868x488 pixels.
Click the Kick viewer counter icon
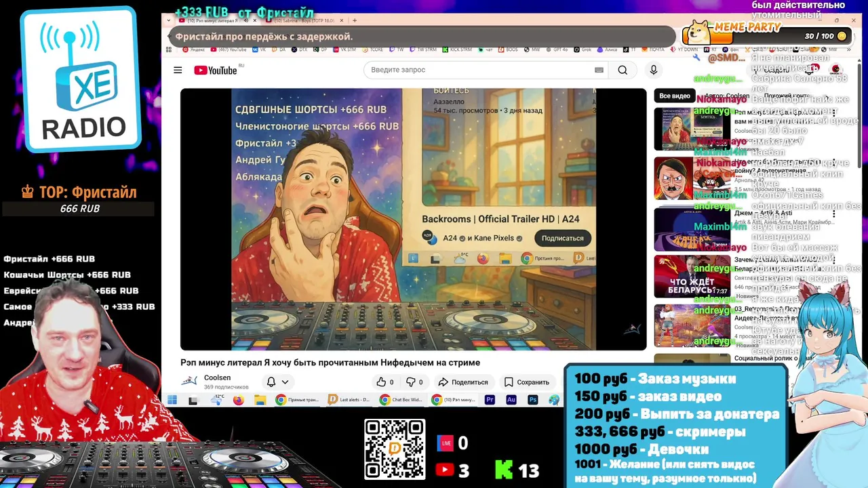(504, 470)
